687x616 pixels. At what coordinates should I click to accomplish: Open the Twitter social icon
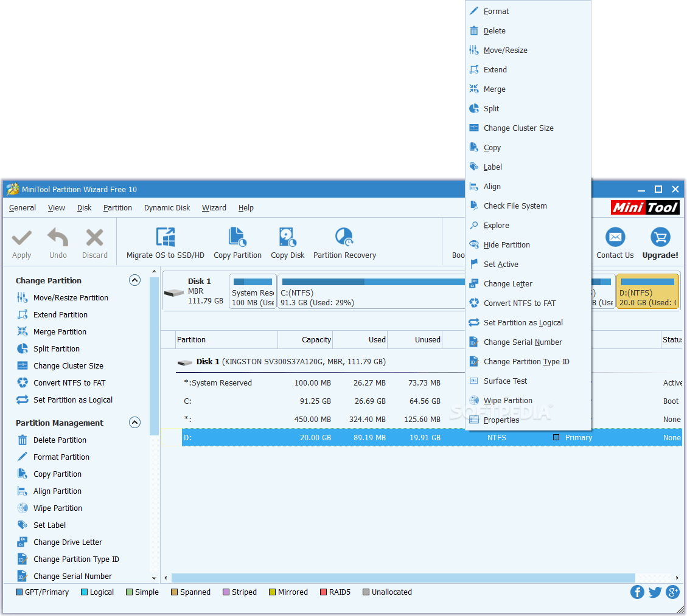[x=655, y=592]
